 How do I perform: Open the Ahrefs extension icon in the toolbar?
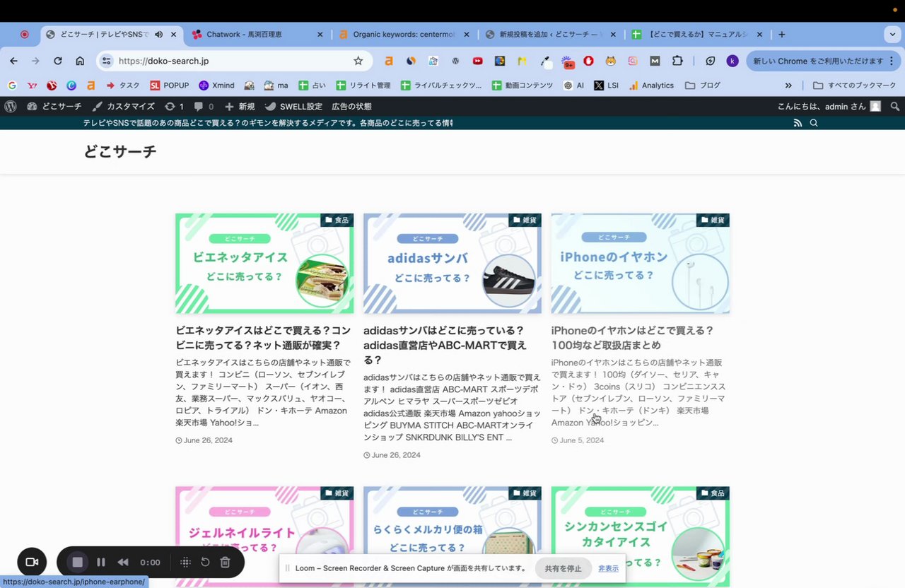pyautogui.click(x=388, y=61)
